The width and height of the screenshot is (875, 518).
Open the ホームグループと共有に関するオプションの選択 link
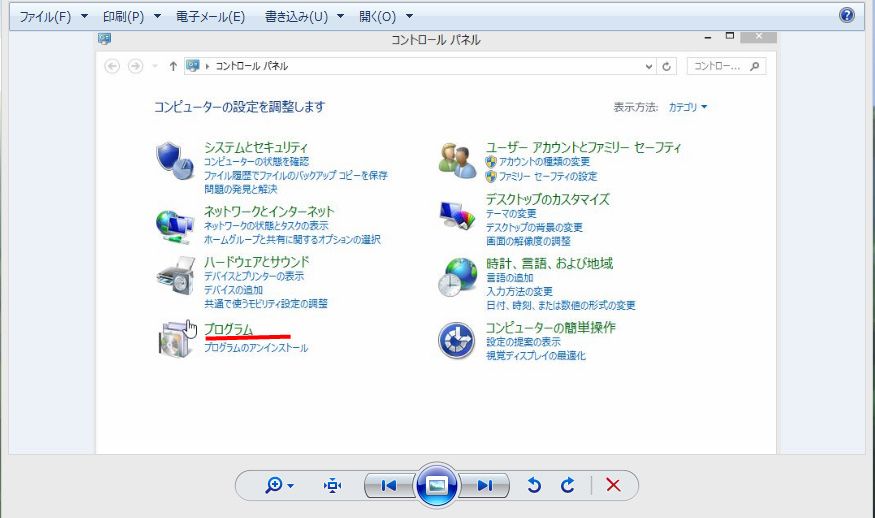(292, 240)
